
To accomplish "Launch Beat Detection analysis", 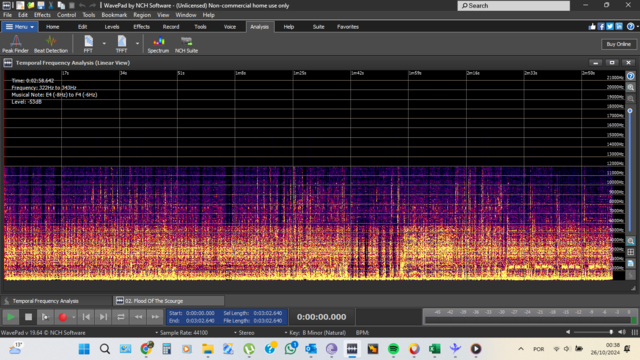I will 51,44.
